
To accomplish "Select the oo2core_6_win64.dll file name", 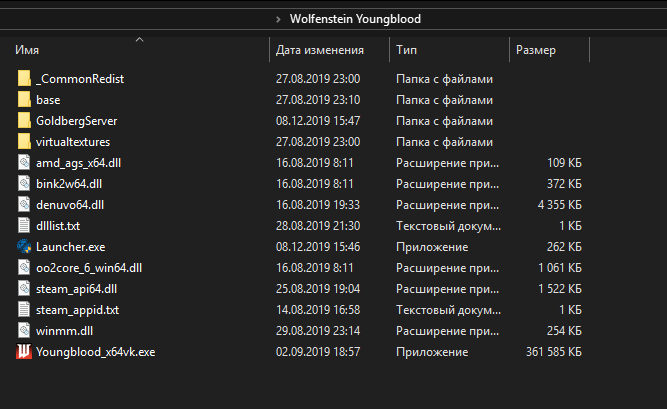I will (x=89, y=268).
